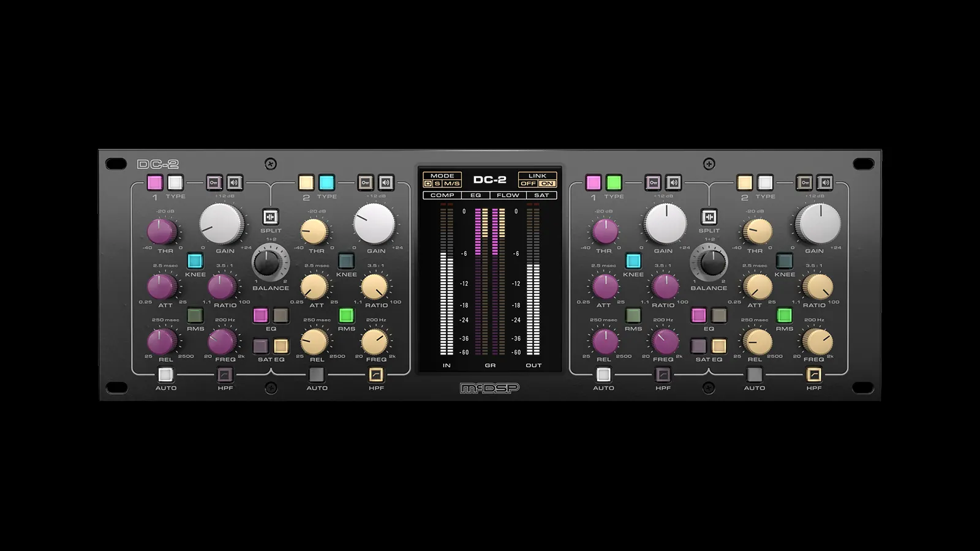Toggle RMS detection on right unit compressor 1
The image size is (980, 551).
click(x=633, y=315)
